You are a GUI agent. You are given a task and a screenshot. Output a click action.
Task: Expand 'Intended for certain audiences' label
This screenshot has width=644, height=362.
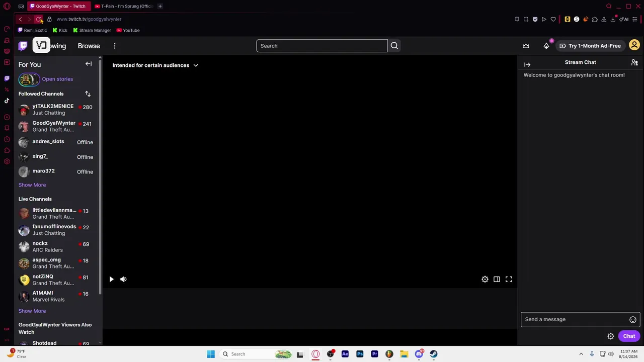pos(155,65)
